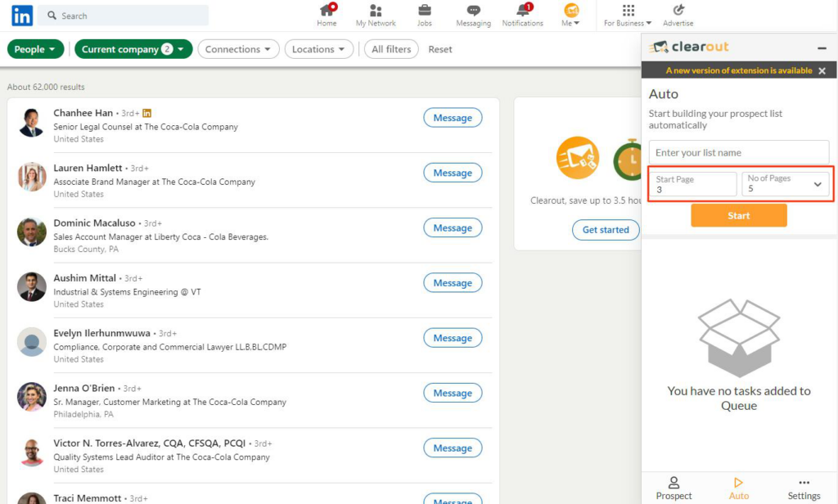The image size is (838, 504).
Task: Click the orange Start button
Action: click(739, 215)
